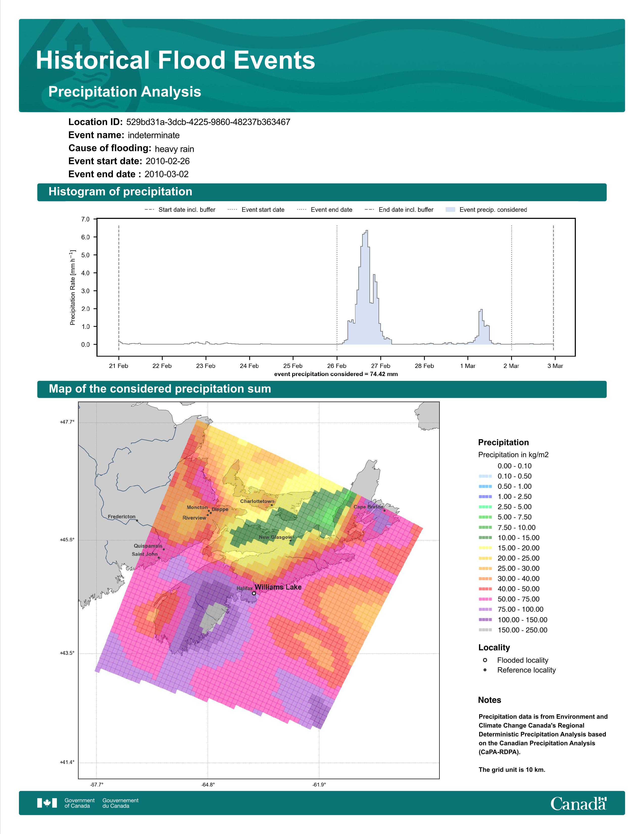Click the 100.00 - 150.00 purple legend swatch
Viewport: 644px width, 834px height.
point(485,620)
